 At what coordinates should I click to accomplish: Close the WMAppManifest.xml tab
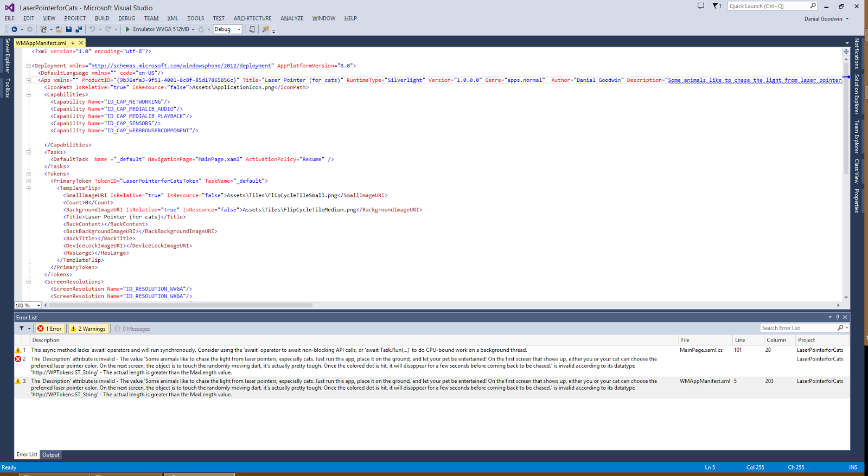(81, 43)
